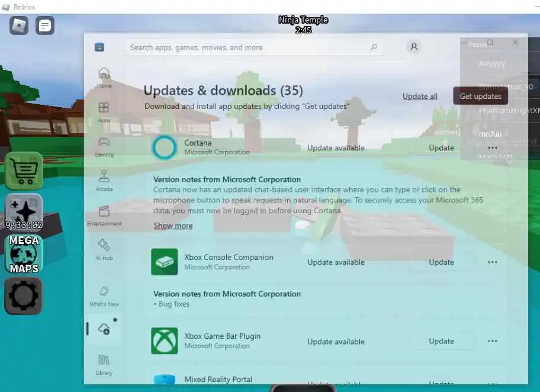Click the Cortana app icon
Viewport: 540px width, 392px height.
pyautogui.click(x=164, y=147)
